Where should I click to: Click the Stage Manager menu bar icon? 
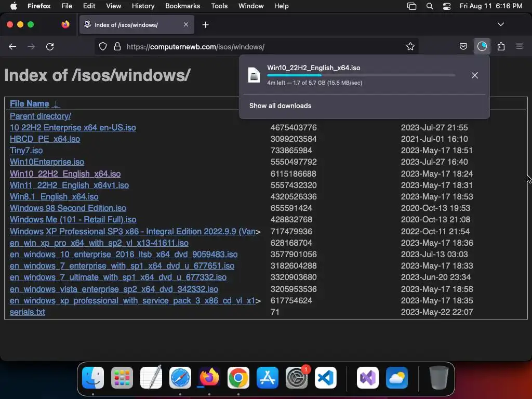(411, 6)
